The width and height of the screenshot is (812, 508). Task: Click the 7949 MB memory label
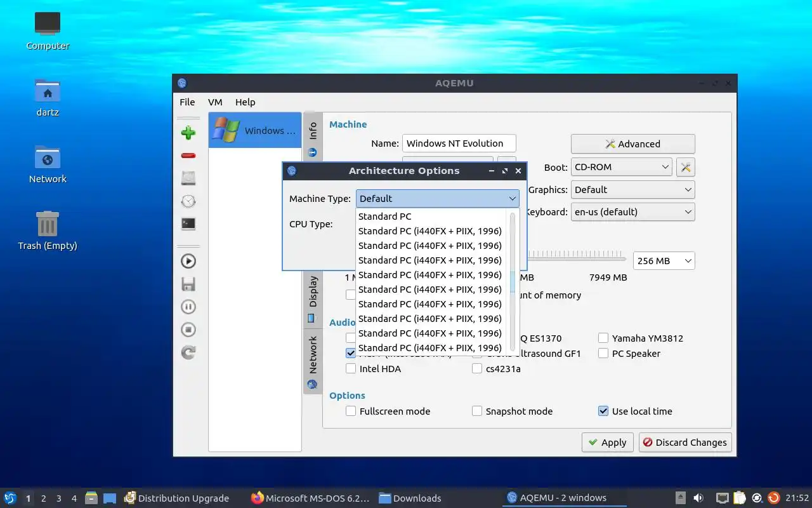coord(608,277)
